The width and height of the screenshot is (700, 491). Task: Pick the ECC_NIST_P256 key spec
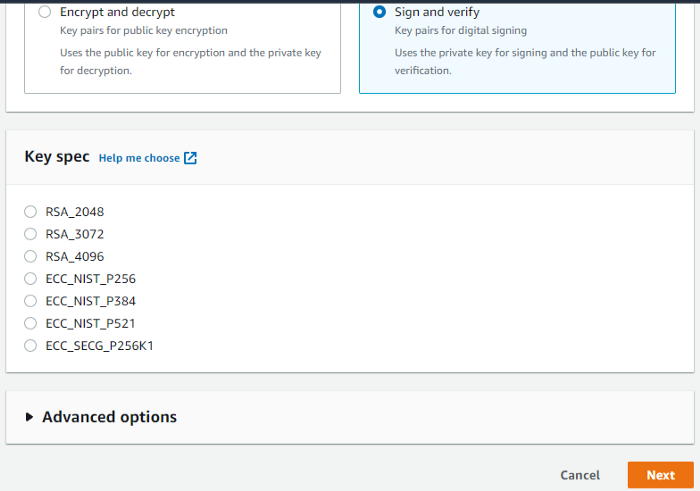(30, 279)
